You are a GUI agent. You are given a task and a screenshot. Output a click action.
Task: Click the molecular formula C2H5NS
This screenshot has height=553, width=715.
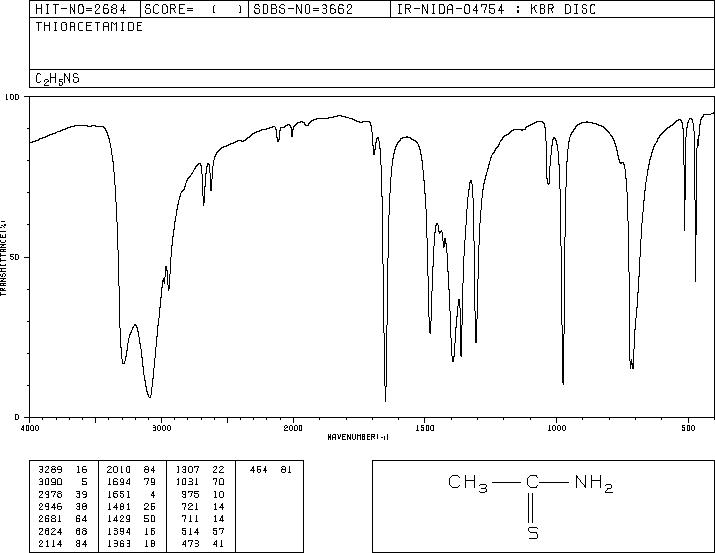57,79
